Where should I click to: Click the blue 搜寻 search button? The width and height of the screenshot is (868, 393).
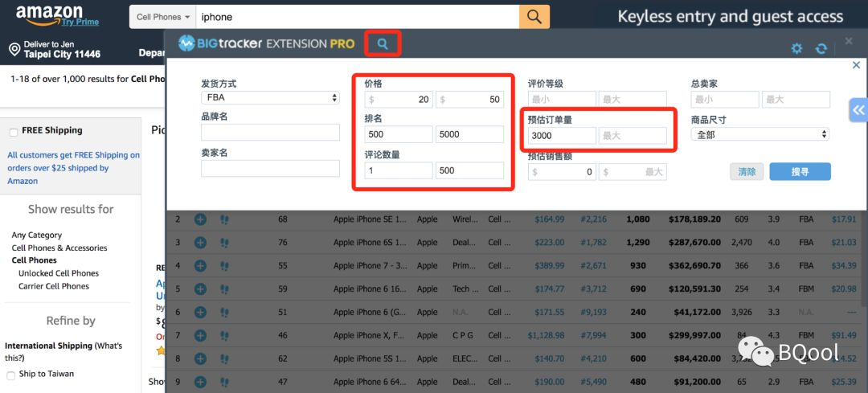click(800, 172)
